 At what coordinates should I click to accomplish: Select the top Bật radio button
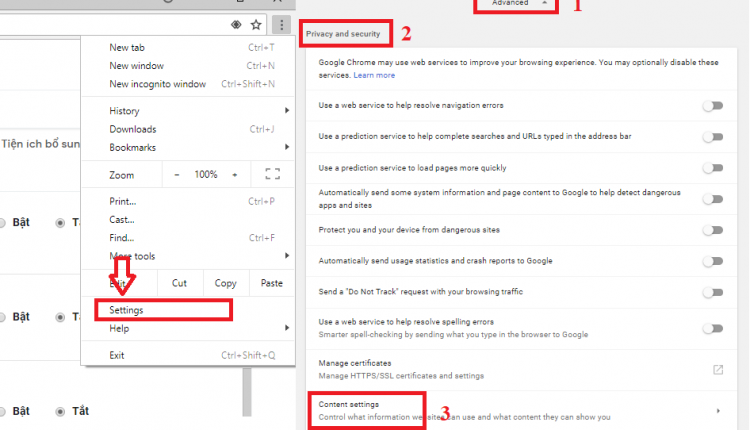2,223
